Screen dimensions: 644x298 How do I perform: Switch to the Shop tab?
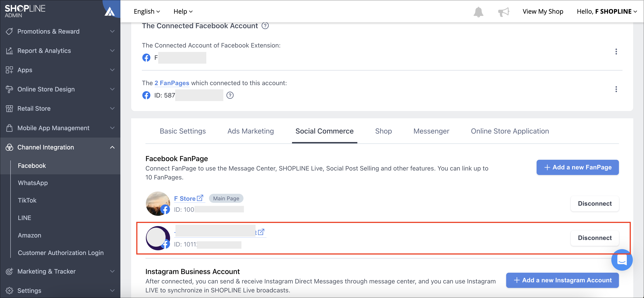click(383, 131)
